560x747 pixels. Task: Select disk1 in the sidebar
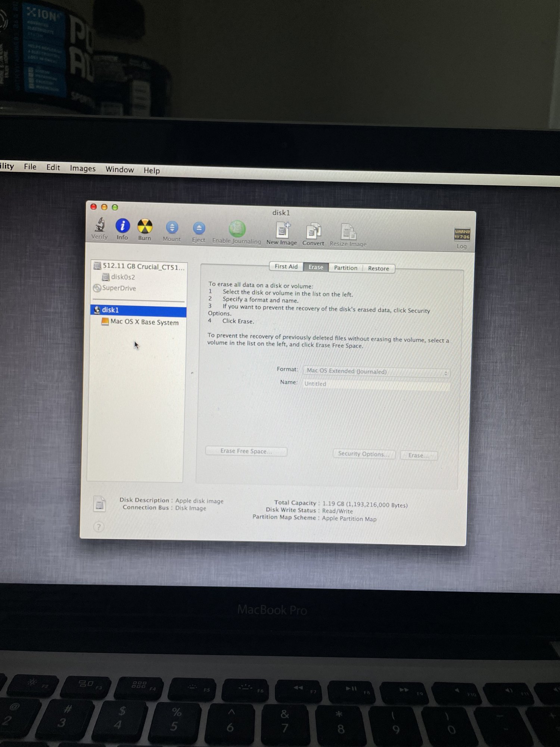(x=138, y=310)
